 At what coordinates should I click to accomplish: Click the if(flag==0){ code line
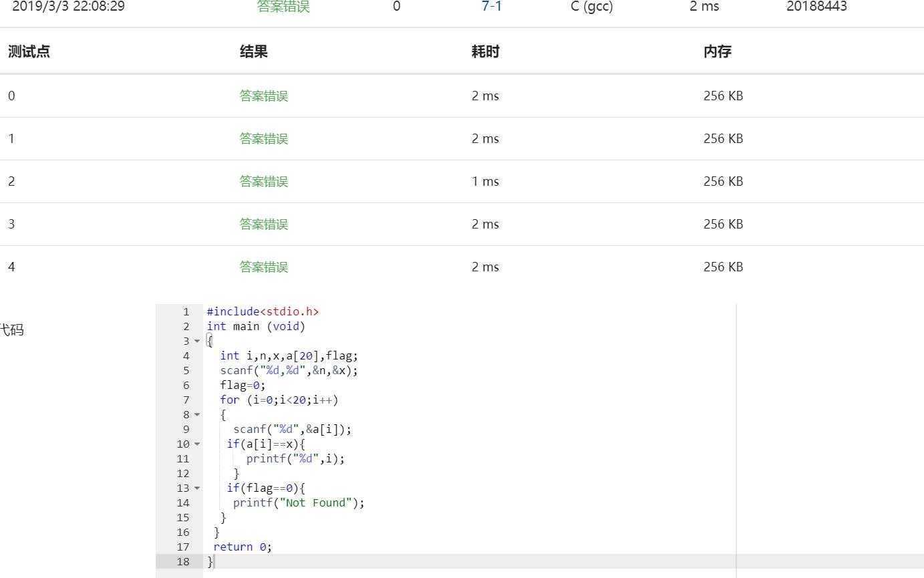pyautogui.click(x=266, y=488)
